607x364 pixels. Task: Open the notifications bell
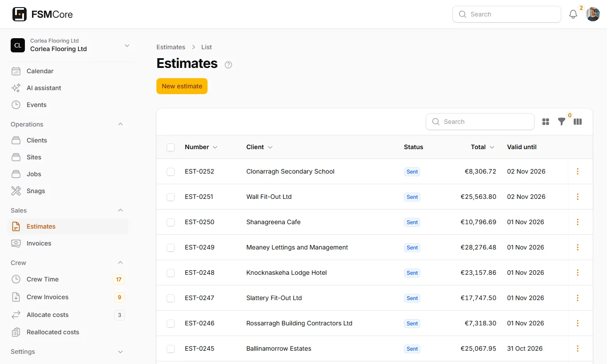pyautogui.click(x=573, y=14)
